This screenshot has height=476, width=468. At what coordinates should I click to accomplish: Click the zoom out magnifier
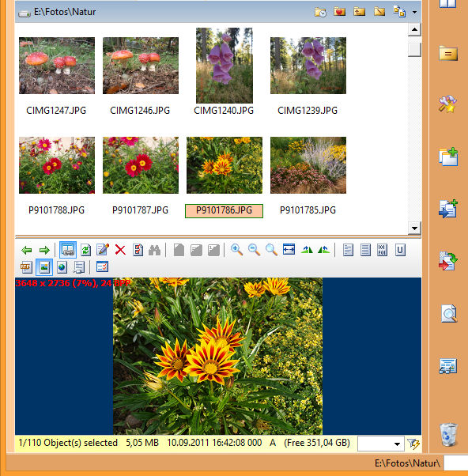pos(254,250)
